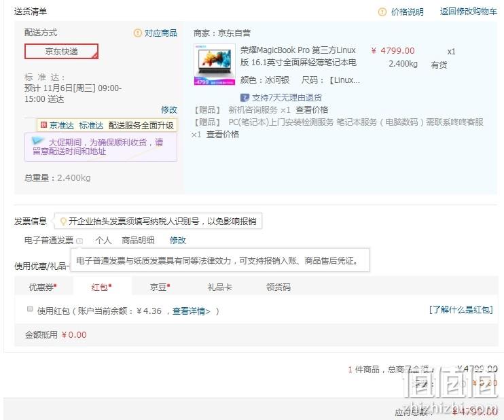Click 查看价格 for 新机咨询服务 gift
Image resolution: width=504 pixels, height=420 pixels.
(312, 110)
